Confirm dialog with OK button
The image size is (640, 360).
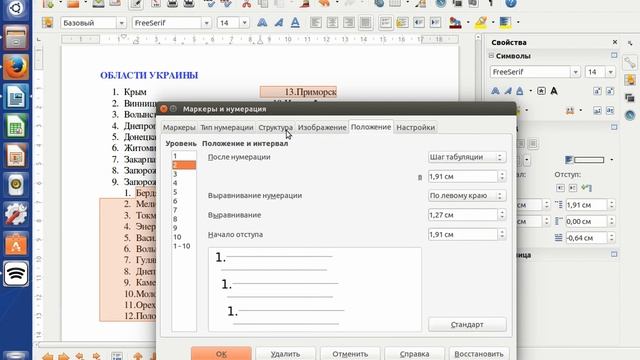221,353
